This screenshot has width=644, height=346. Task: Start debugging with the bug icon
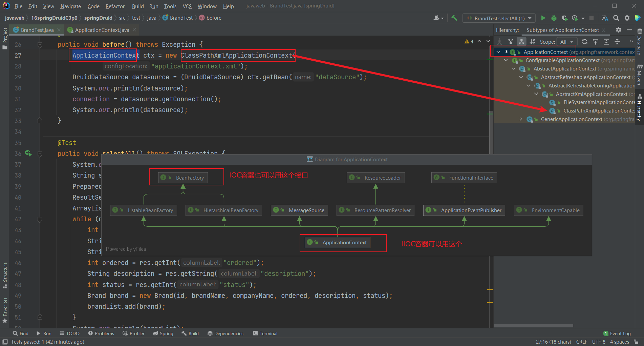(x=554, y=18)
